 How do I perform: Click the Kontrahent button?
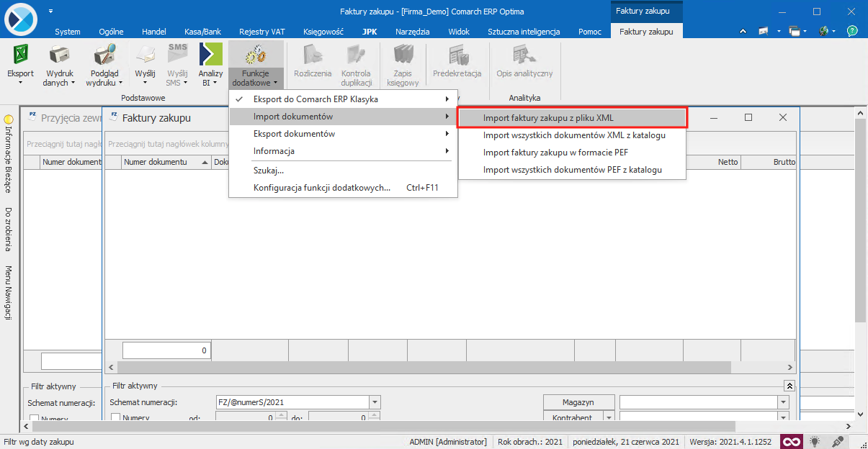click(572, 418)
